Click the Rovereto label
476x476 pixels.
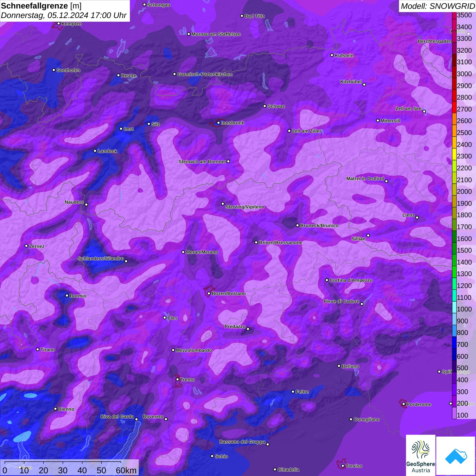[153, 417]
